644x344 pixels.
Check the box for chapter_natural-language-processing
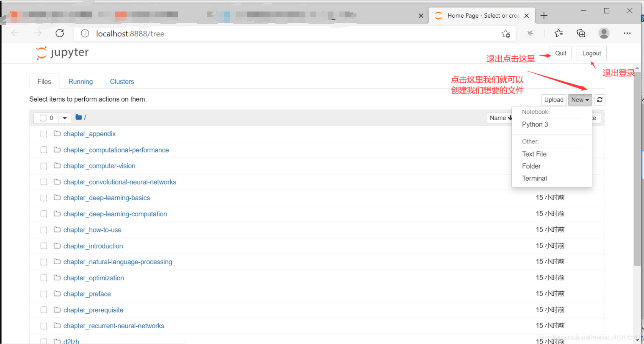point(44,262)
